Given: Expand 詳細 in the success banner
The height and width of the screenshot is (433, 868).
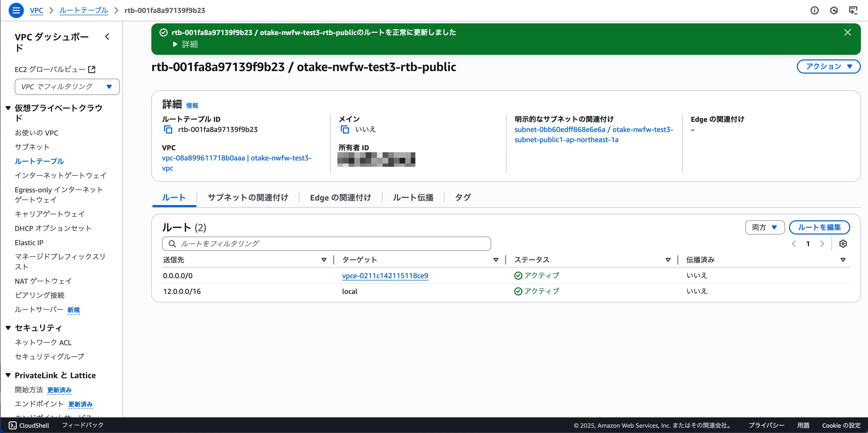Looking at the screenshot, I should [x=185, y=44].
